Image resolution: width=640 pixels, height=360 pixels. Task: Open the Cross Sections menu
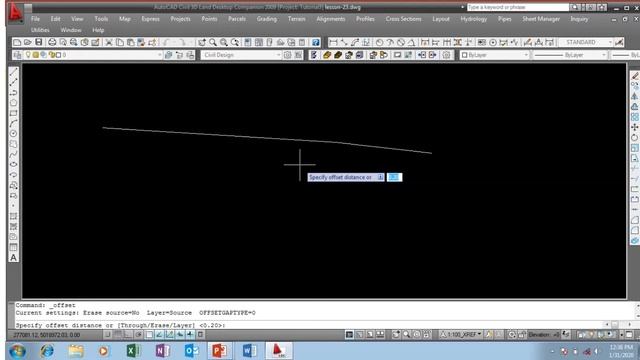click(x=403, y=19)
